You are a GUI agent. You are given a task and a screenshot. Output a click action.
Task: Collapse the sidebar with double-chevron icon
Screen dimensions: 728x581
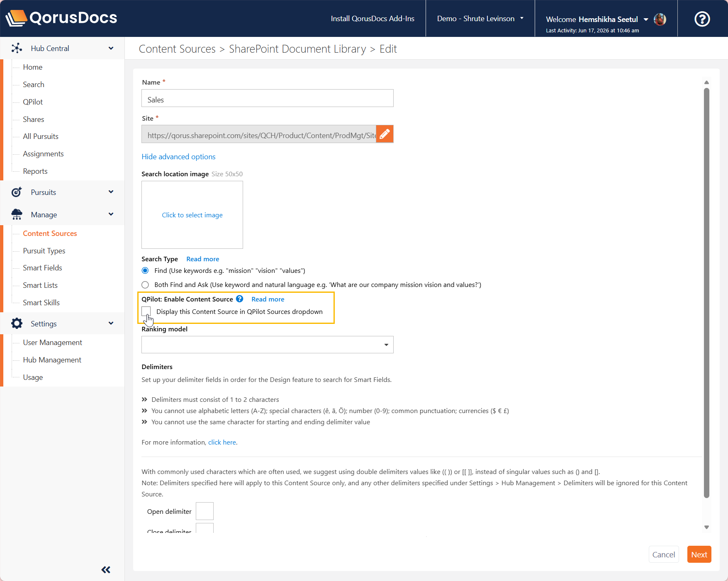(106, 570)
